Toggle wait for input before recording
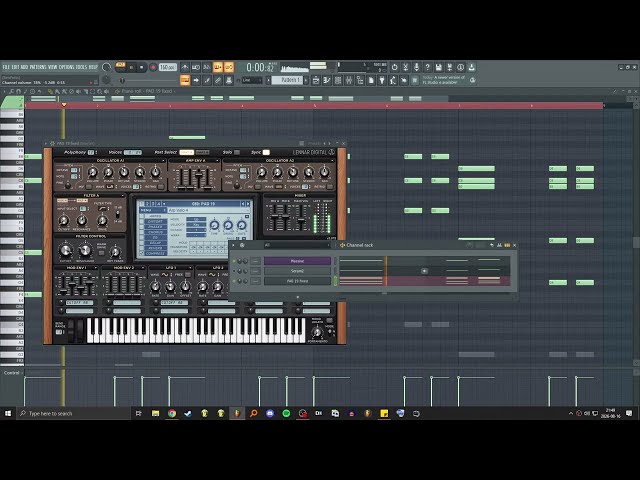 (196, 67)
